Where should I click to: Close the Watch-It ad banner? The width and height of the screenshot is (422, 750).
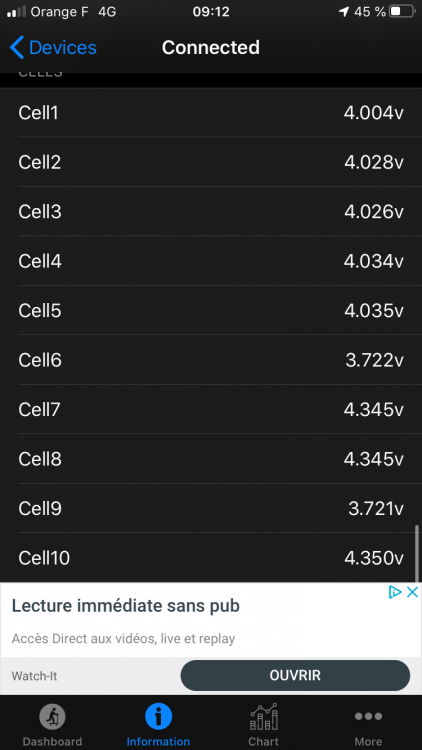[x=412, y=592]
